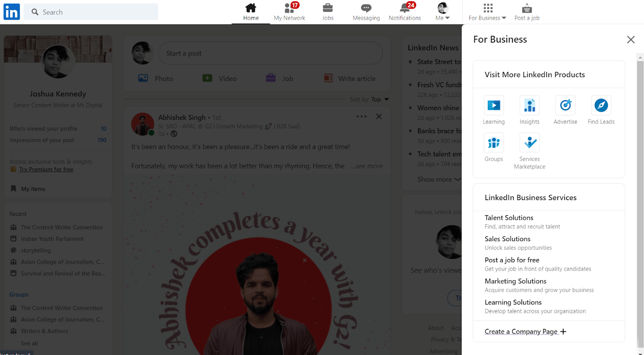Dismiss Abhishek Singh's post
The height and width of the screenshot is (355, 644).
point(379,117)
